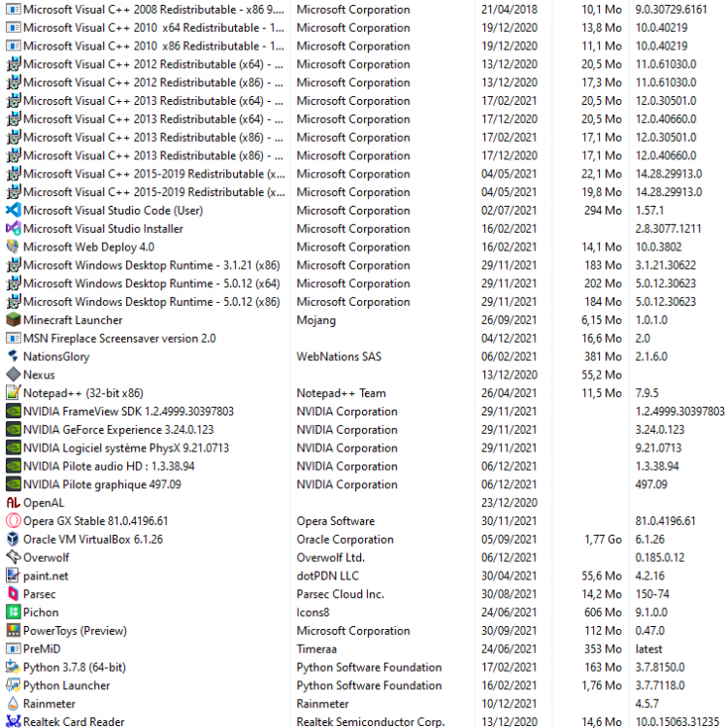Click the Nexus diamond icon
This screenshot has height=728, width=726.
pyautogui.click(x=13, y=375)
